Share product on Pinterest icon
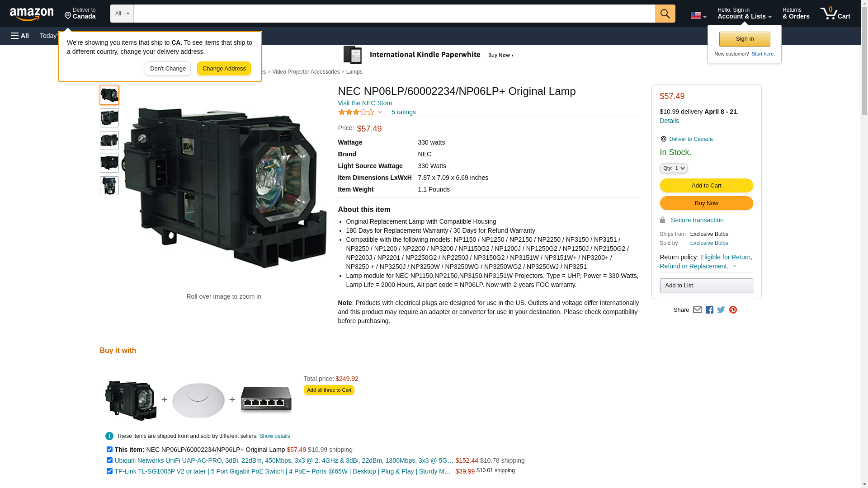The width and height of the screenshot is (868, 488). click(733, 310)
